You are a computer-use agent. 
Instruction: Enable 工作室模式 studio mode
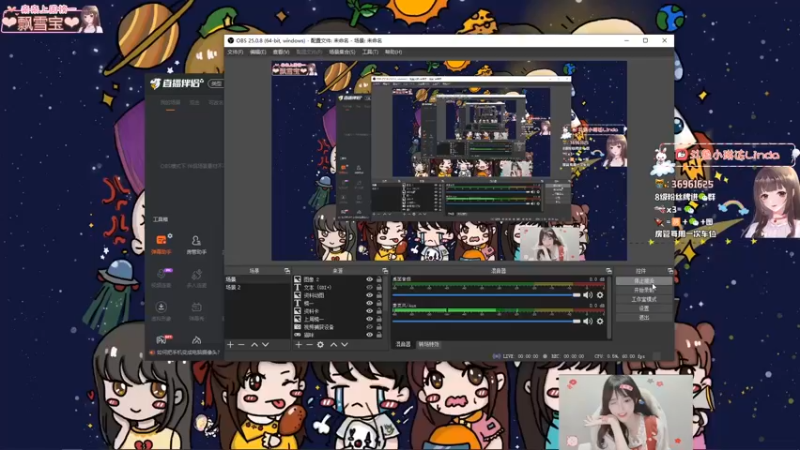(644, 299)
